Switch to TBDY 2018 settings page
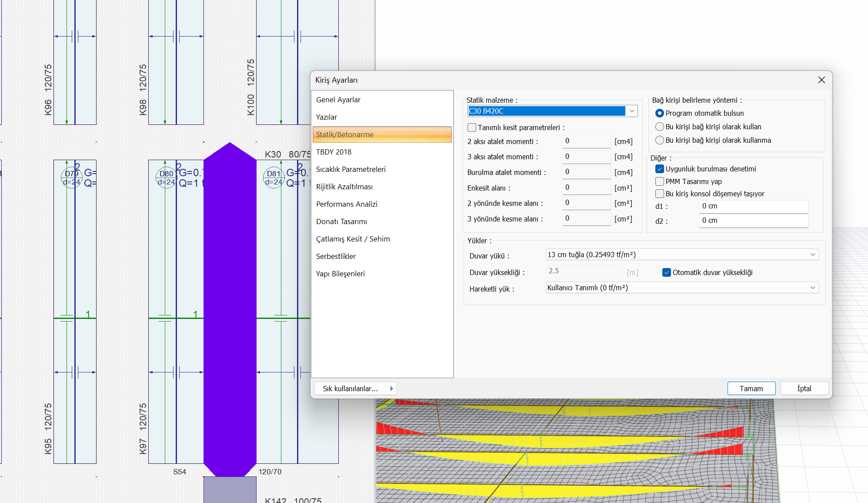The image size is (868, 503). 334,152
